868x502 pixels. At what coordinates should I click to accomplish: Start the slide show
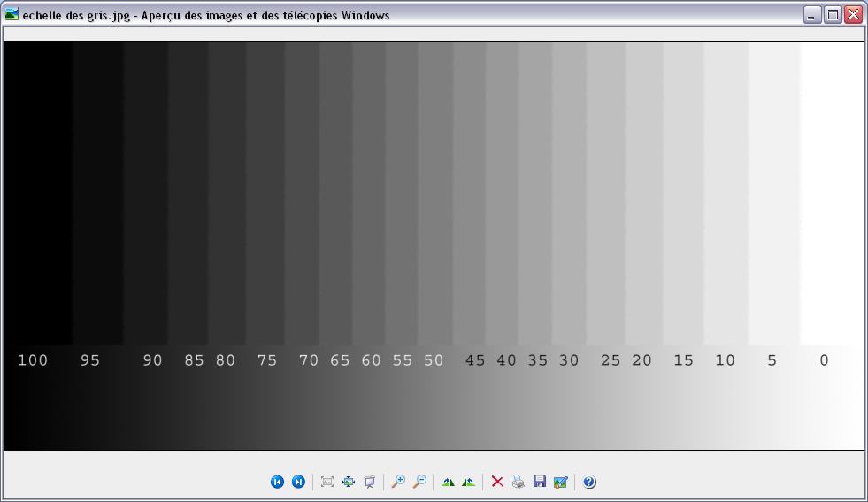[x=370, y=482]
